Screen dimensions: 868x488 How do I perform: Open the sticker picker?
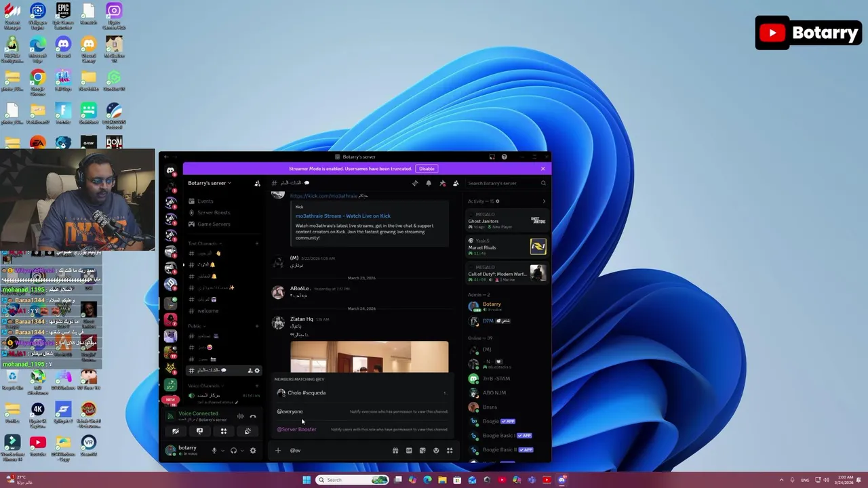click(x=422, y=451)
